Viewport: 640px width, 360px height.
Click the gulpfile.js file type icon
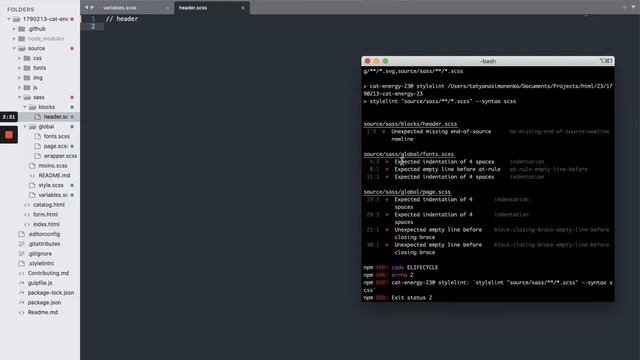(x=22, y=283)
